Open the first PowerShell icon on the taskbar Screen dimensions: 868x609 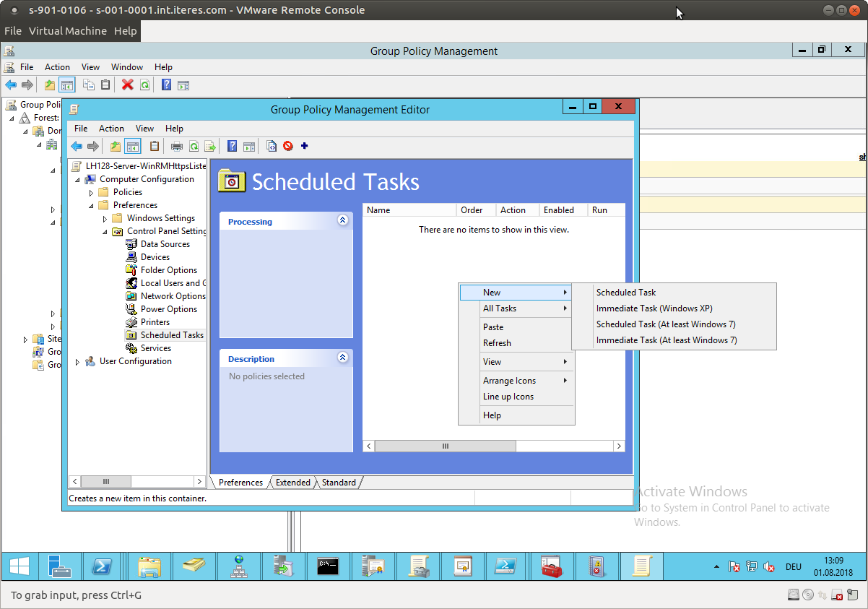click(100, 566)
